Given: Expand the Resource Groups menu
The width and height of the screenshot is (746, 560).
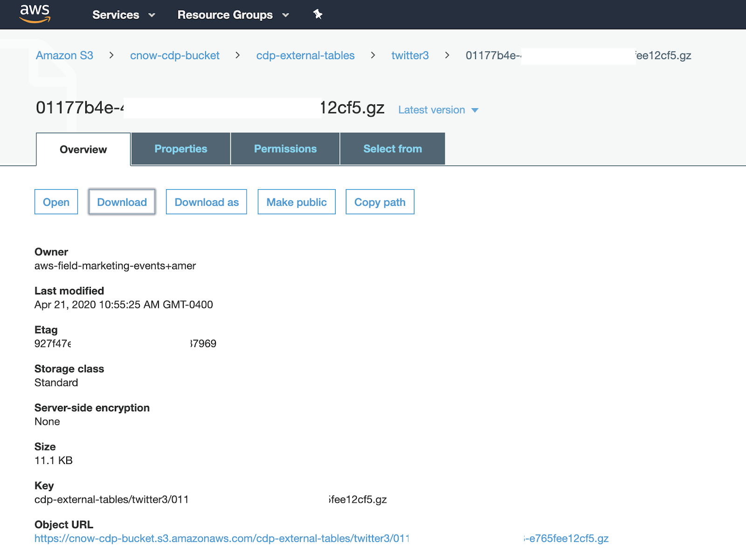Looking at the screenshot, I should pos(233,15).
